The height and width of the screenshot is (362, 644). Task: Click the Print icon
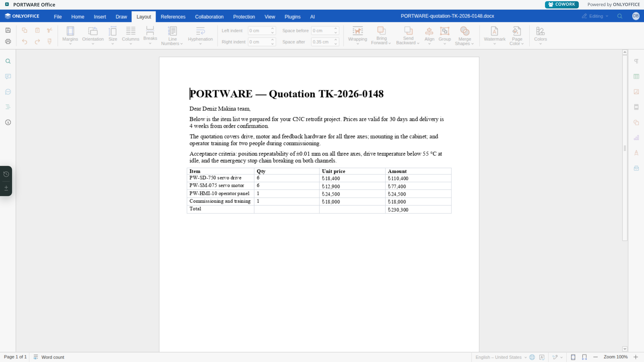8,41
